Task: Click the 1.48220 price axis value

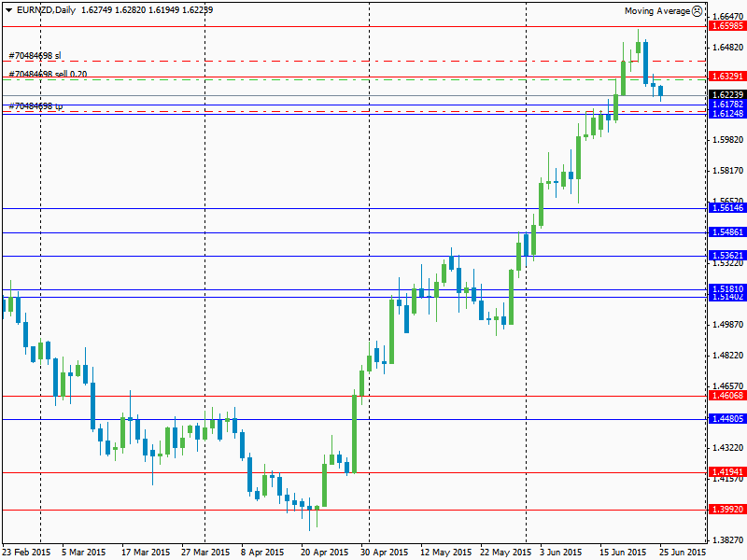Action: click(727, 356)
